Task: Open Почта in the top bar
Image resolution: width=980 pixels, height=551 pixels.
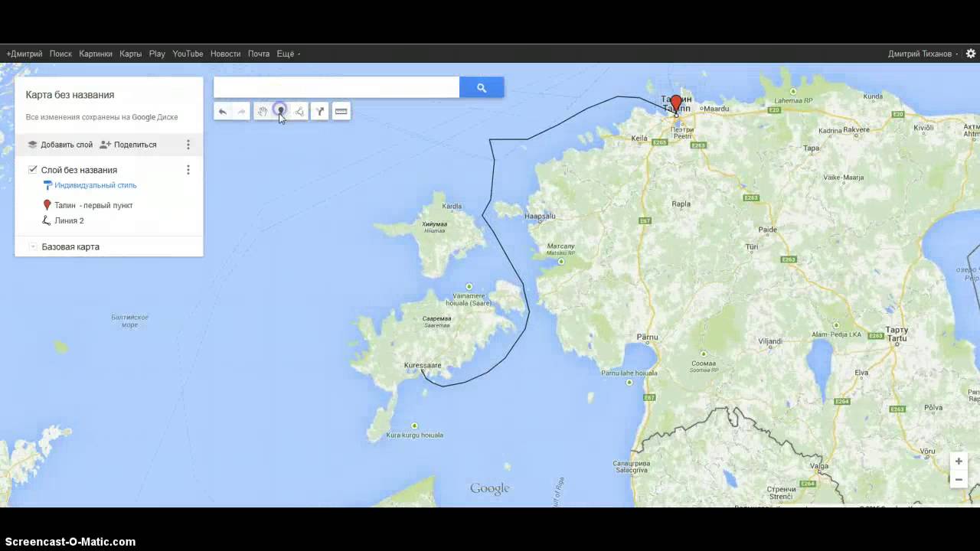Action: click(259, 54)
